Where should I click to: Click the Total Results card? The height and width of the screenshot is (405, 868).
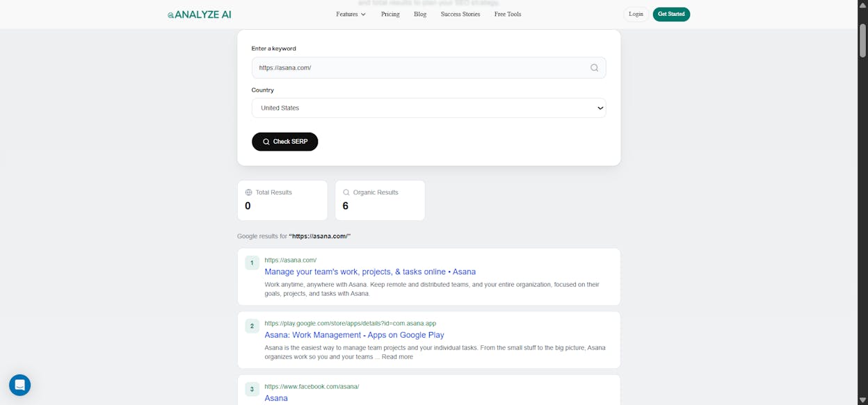tap(282, 201)
